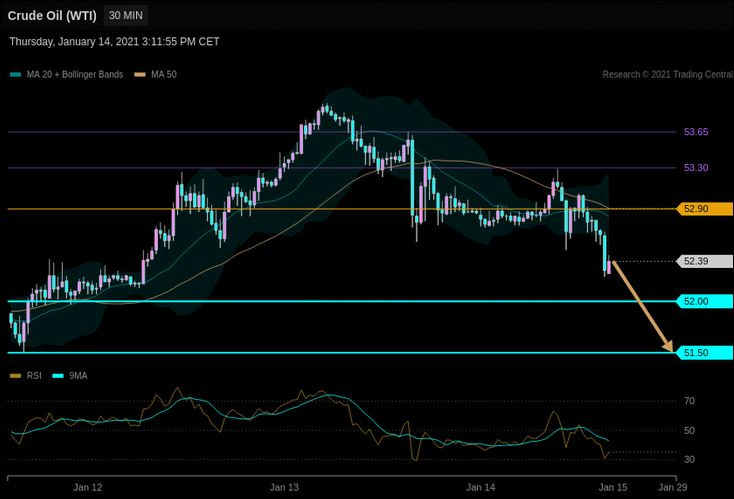
Task: Click the 30 MIN timeframe button
Action: (x=125, y=15)
